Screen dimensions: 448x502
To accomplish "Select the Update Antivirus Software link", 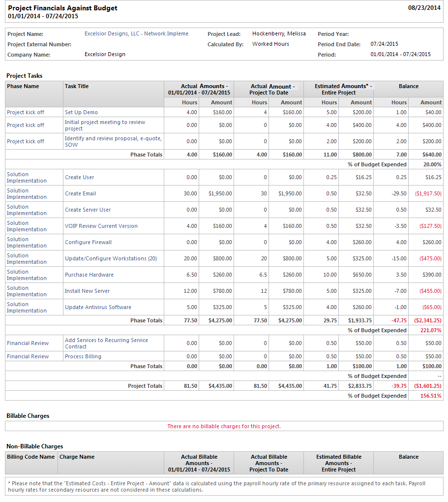I will (98, 307).
